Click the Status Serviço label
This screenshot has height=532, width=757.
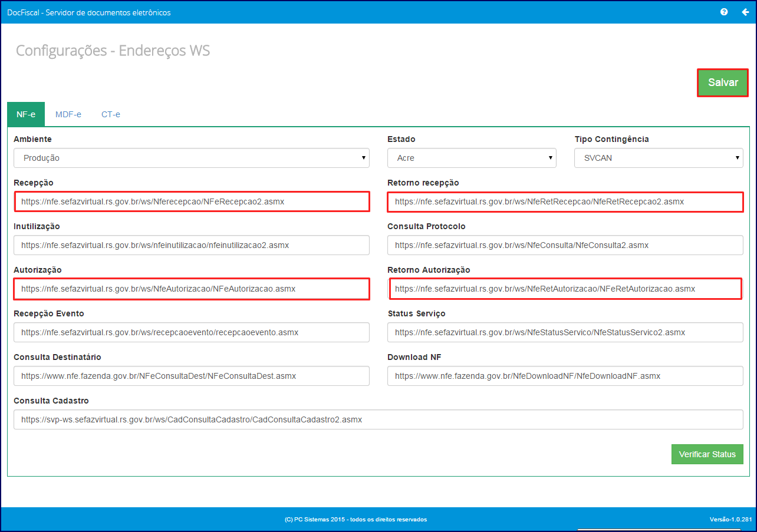tap(417, 313)
